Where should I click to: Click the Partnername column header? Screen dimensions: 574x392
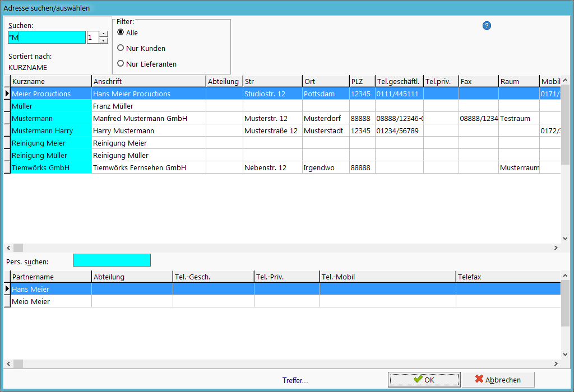tap(51, 277)
